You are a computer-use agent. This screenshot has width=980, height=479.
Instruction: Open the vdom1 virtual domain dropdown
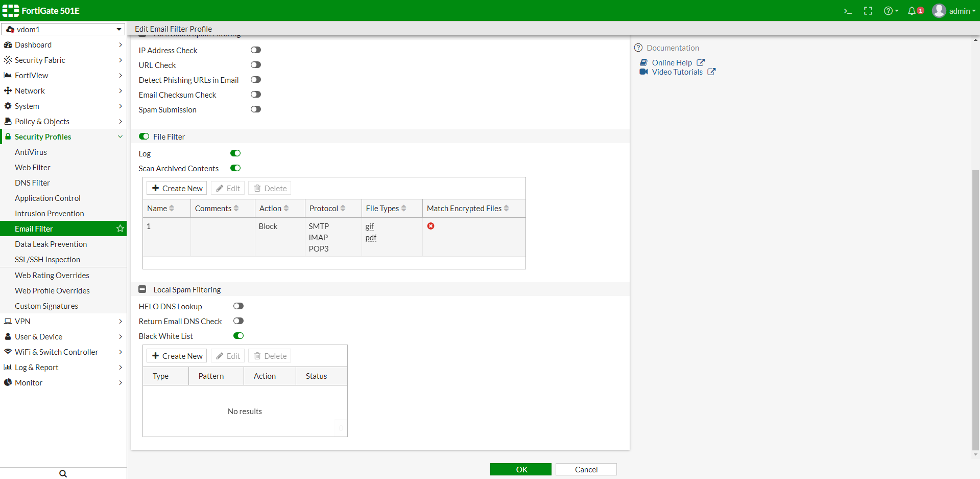[63, 29]
